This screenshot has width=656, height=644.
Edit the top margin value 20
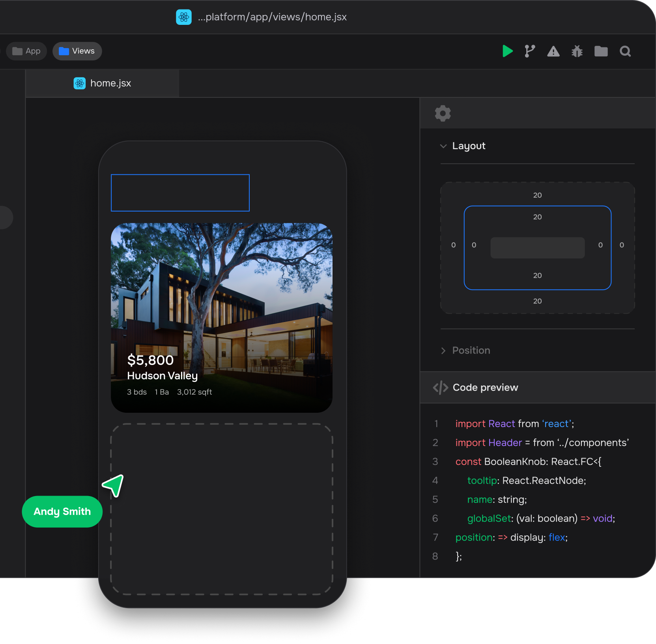click(x=537, y=195)
